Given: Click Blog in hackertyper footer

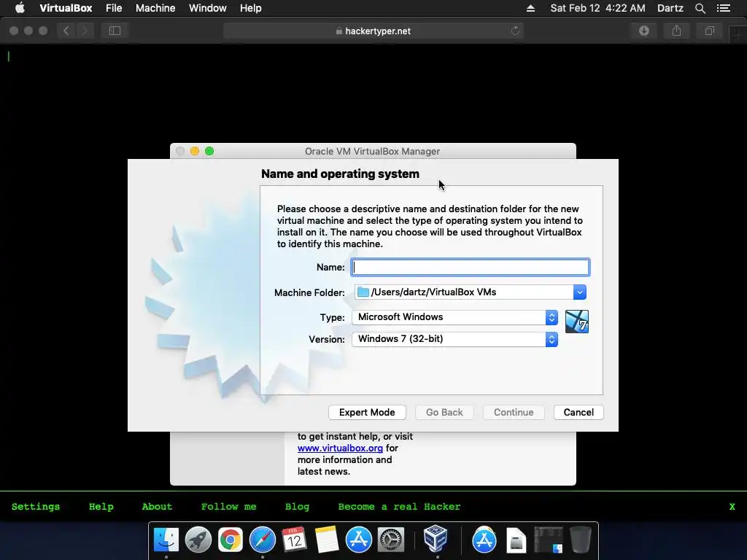Looking at the screenshot, I should [298, 507].
